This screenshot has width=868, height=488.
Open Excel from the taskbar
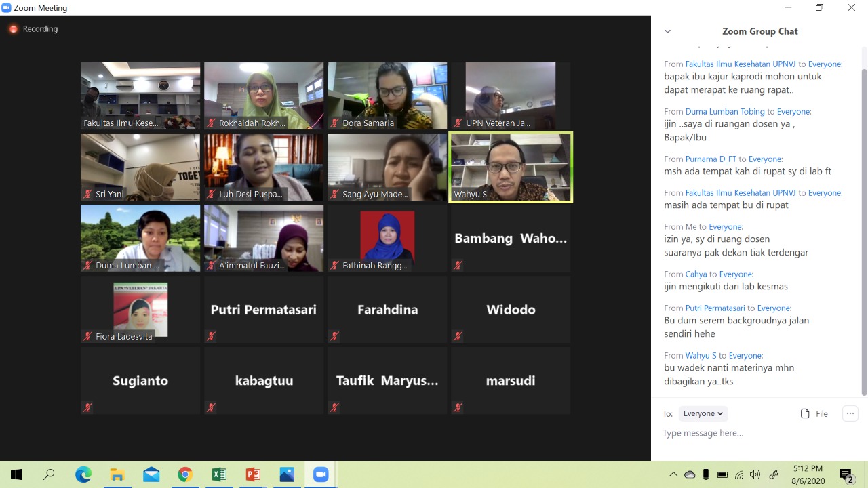pos(219,474)
